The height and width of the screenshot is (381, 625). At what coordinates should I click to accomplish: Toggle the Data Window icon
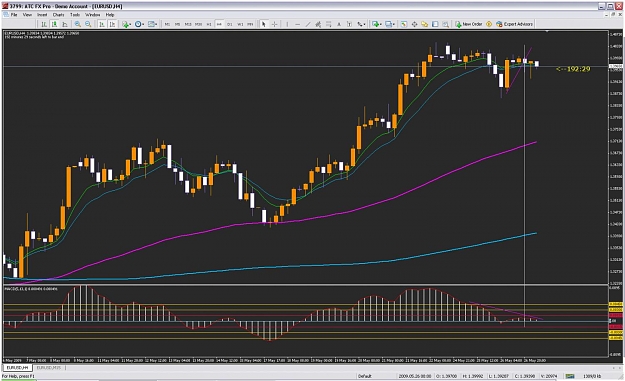tap(414, 24)
